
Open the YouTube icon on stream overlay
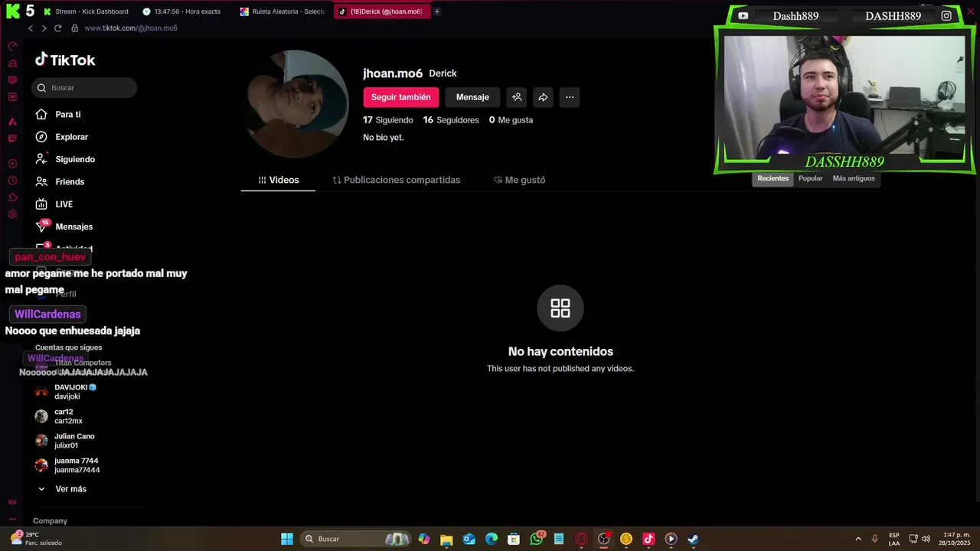743,15
